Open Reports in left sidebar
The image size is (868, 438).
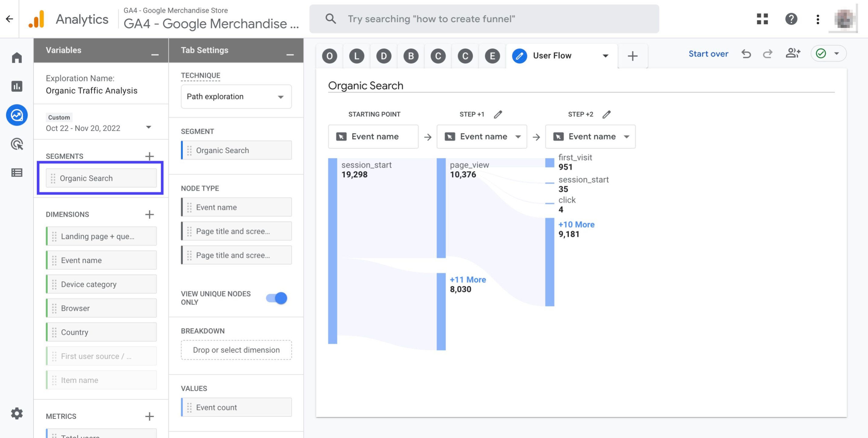click(17, 86)
